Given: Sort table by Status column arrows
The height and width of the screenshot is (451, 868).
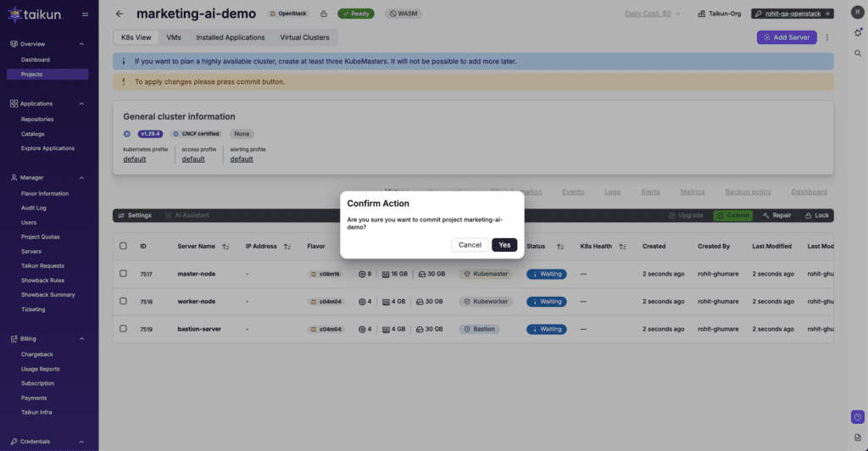Looking at the screenshot, I should click(560, 247).
